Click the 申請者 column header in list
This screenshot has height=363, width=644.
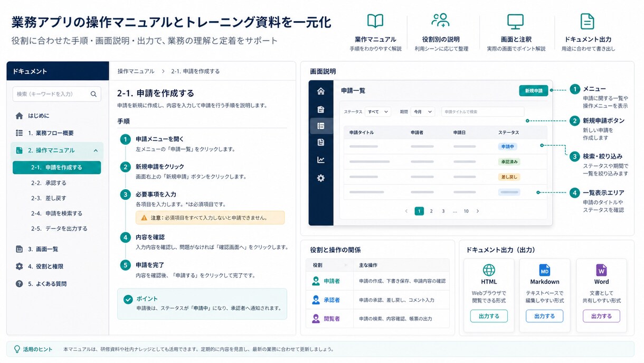click(x=418, y=132)
